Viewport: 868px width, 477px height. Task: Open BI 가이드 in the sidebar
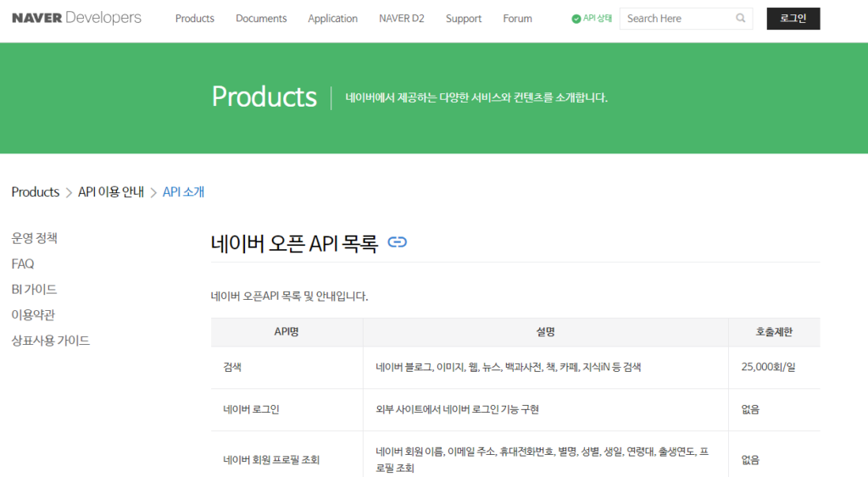[34, 290]
